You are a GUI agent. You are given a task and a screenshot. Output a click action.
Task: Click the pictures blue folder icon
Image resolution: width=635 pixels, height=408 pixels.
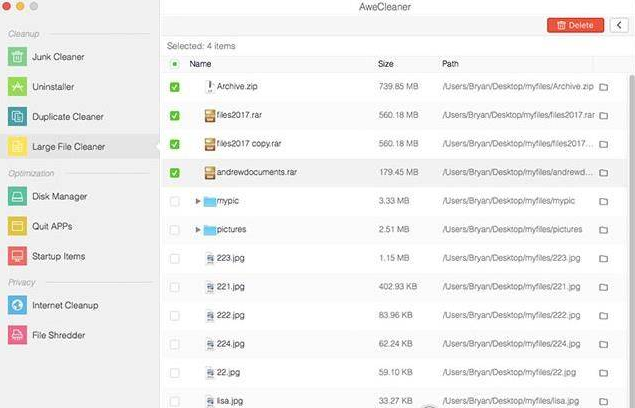(210, 230)
